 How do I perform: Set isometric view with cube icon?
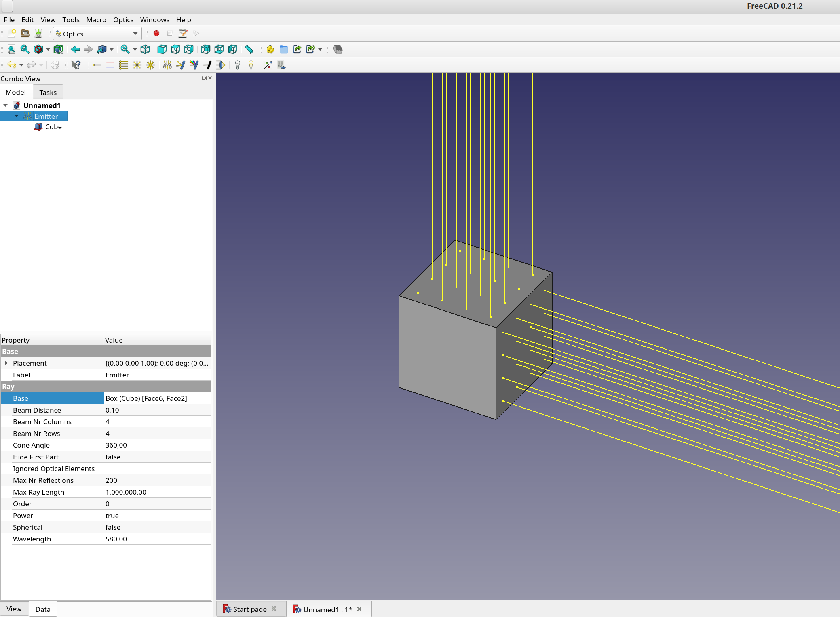click(x=145, y=49)
